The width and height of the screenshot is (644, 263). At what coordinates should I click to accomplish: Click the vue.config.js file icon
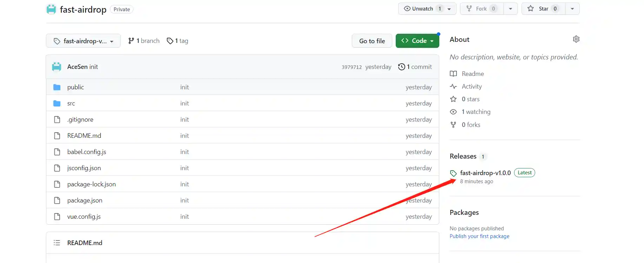[57, 217]
